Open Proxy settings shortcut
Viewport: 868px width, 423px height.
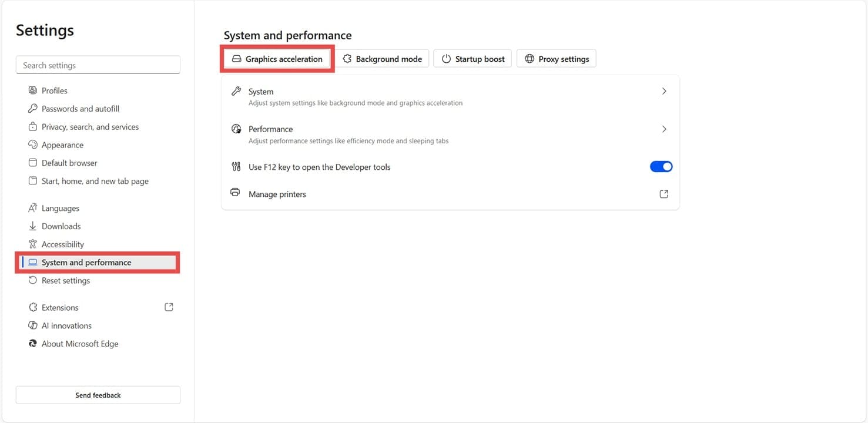[x=557, y=59]
